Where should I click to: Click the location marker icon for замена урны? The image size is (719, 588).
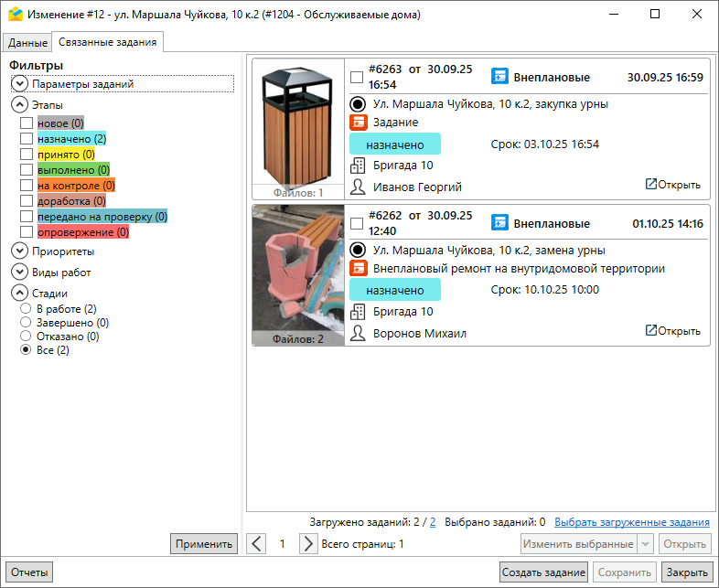click(x=358, y=250)
